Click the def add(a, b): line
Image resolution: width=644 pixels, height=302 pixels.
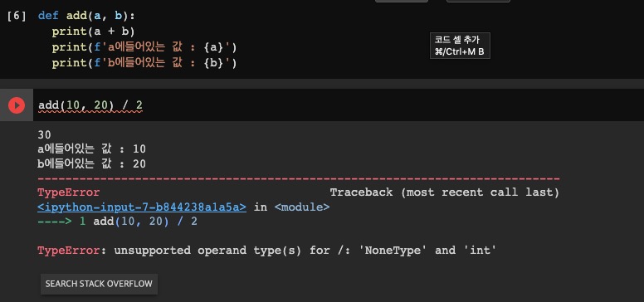tap(86, 16)
